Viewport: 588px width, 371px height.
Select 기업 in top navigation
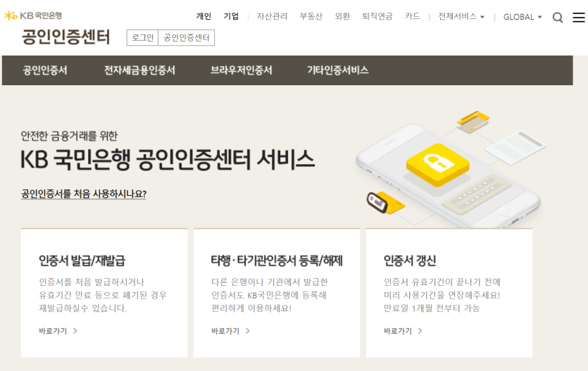coord(231,16)
